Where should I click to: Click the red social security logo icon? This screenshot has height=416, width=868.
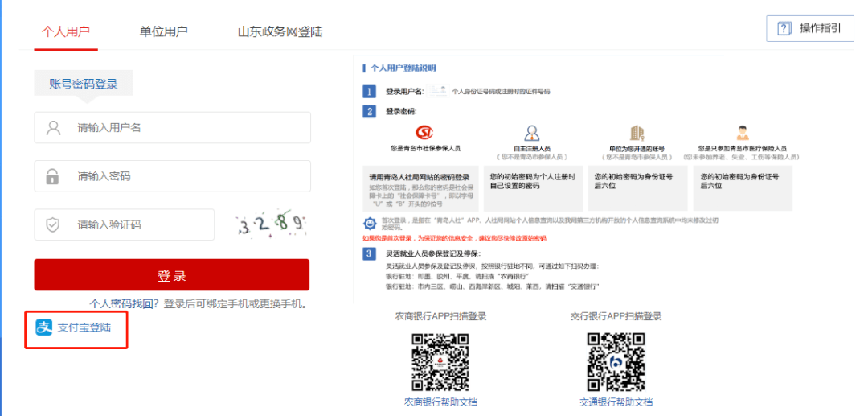coord(425,133)
